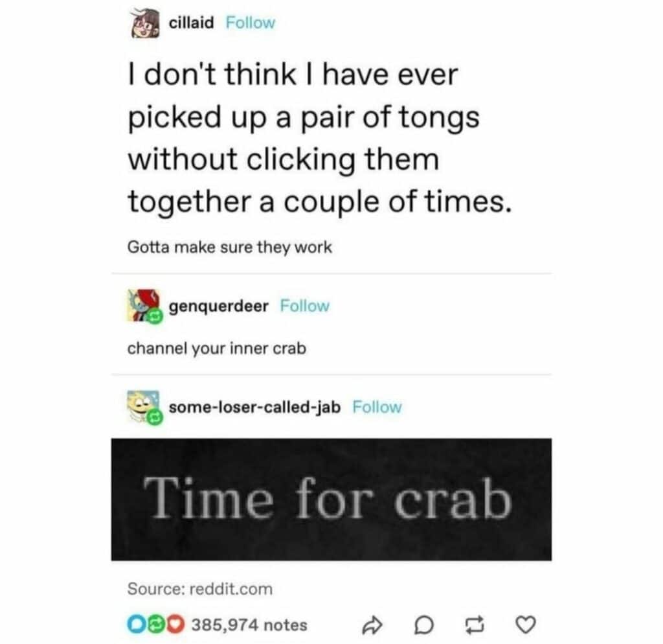
Task: Toggle the heart icon to like the post
Action: 526,626
